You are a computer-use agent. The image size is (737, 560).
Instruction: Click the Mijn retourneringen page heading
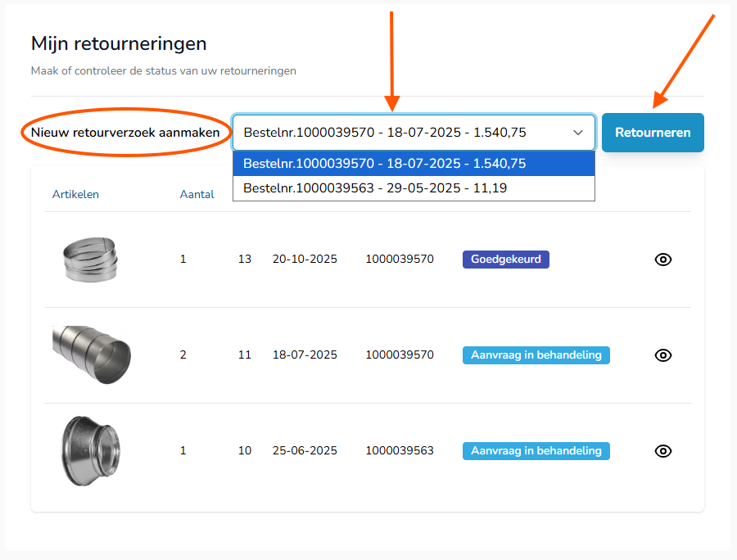pyautogui.click(x=119, y=43)
